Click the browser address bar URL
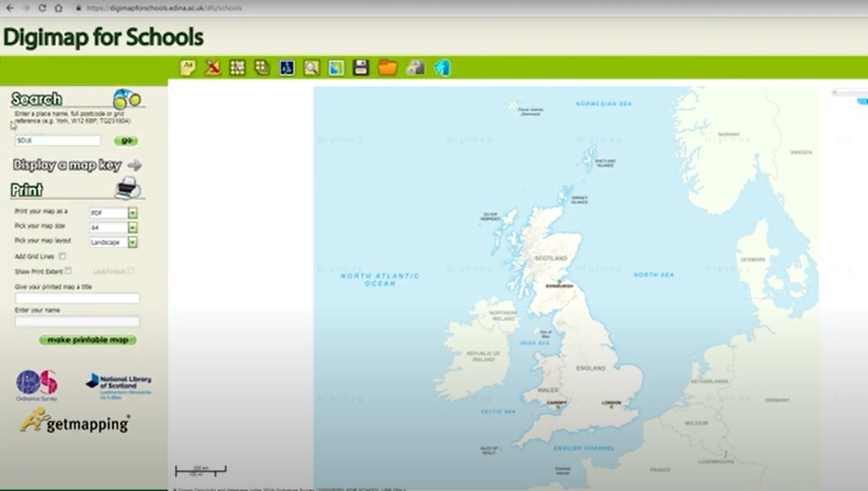 (x=164, y=8)
